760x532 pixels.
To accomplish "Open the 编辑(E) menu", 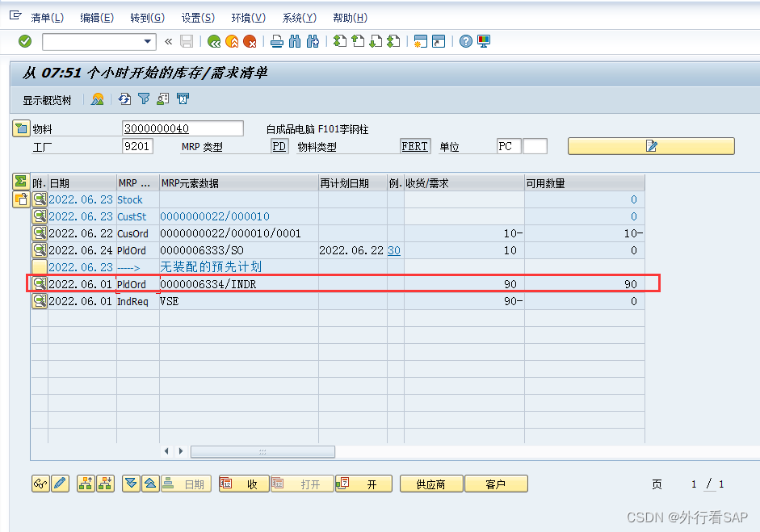I will 97,18.
